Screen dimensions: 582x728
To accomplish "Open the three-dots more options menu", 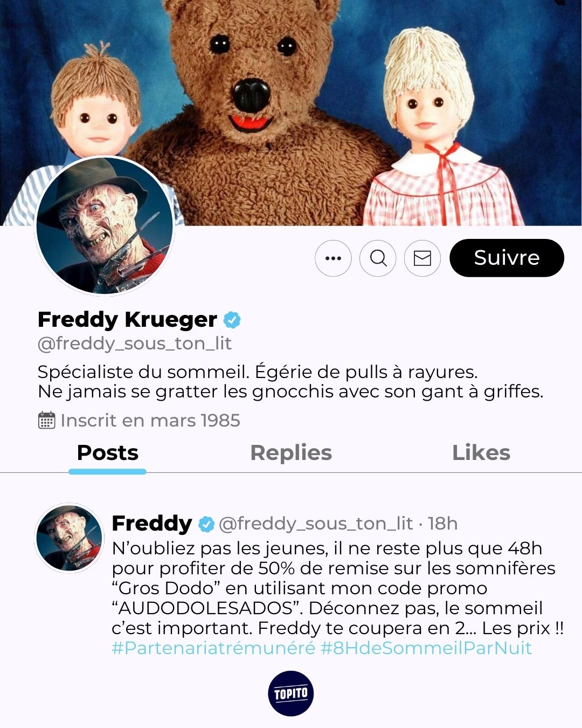I will (333, 258).
